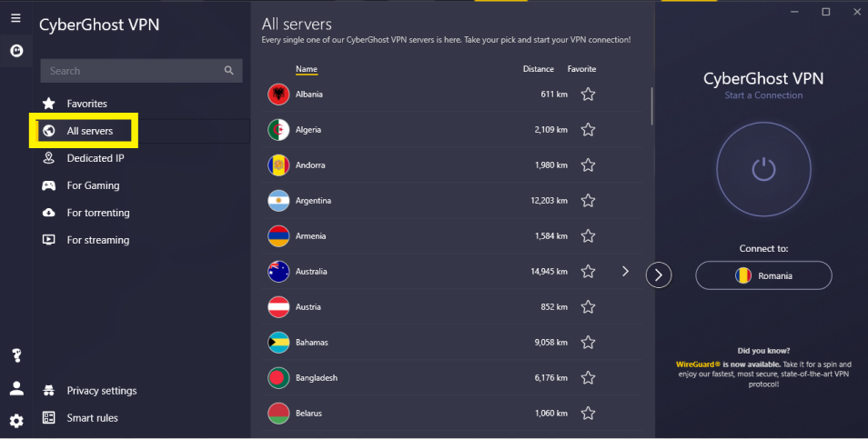This screenshot has height=439, width=868.
Task: Mark Albania as favorite with star
Action: (588, 94)
